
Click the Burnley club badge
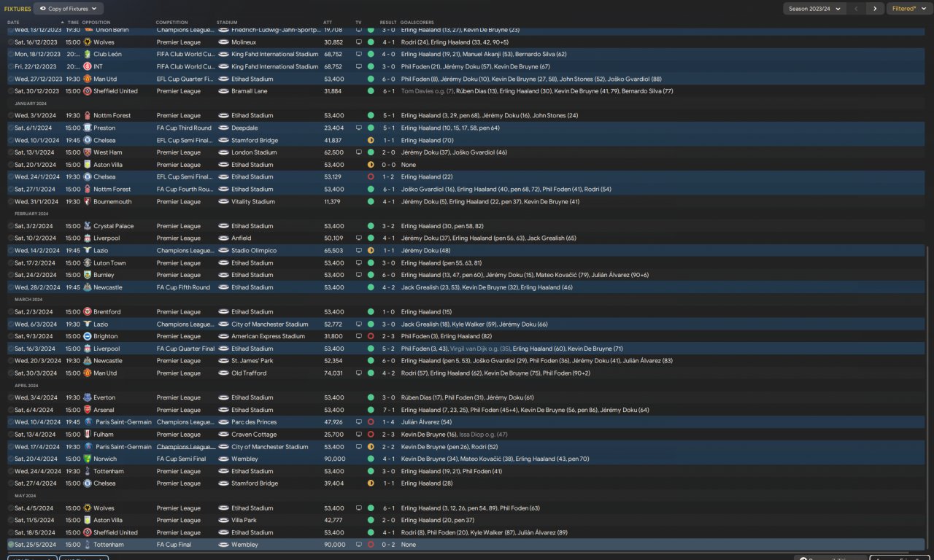point(87,275)
